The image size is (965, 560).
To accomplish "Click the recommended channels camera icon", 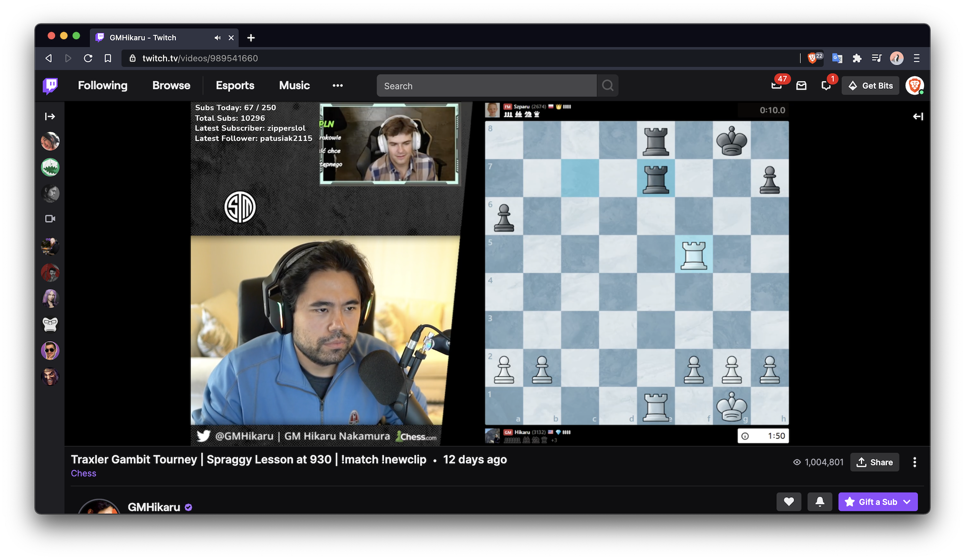I will coord(50,219).
